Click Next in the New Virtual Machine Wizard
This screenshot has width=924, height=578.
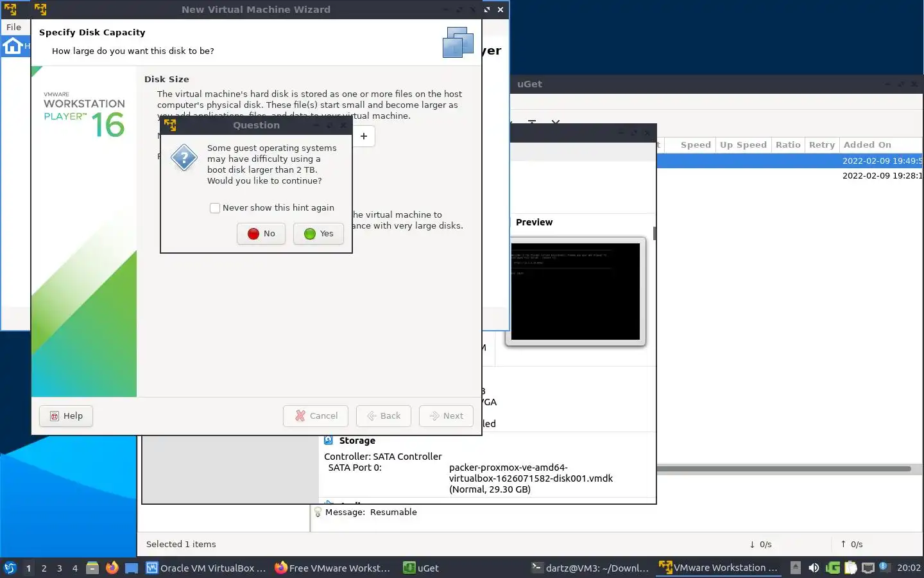pos(446,416)
